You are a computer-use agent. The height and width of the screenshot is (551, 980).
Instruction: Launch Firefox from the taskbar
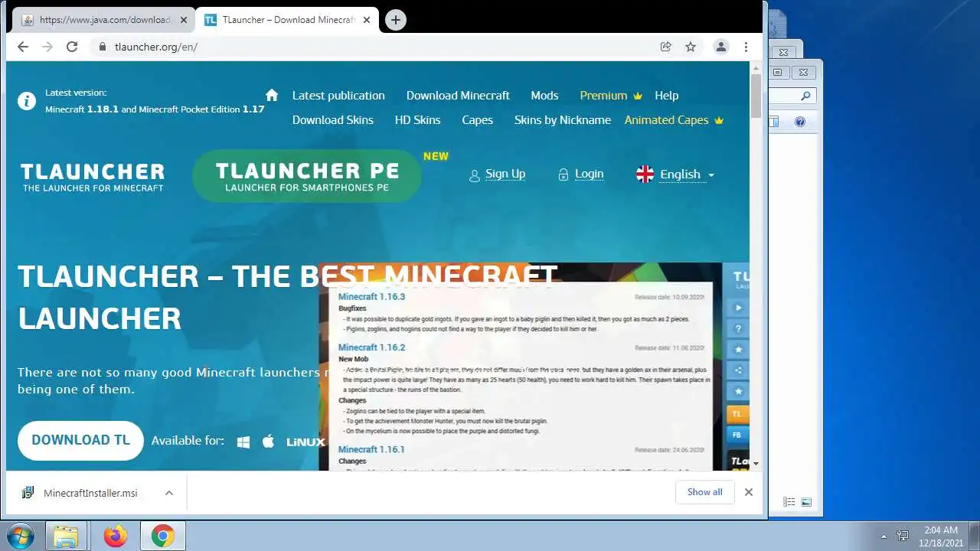coord(116,536)
